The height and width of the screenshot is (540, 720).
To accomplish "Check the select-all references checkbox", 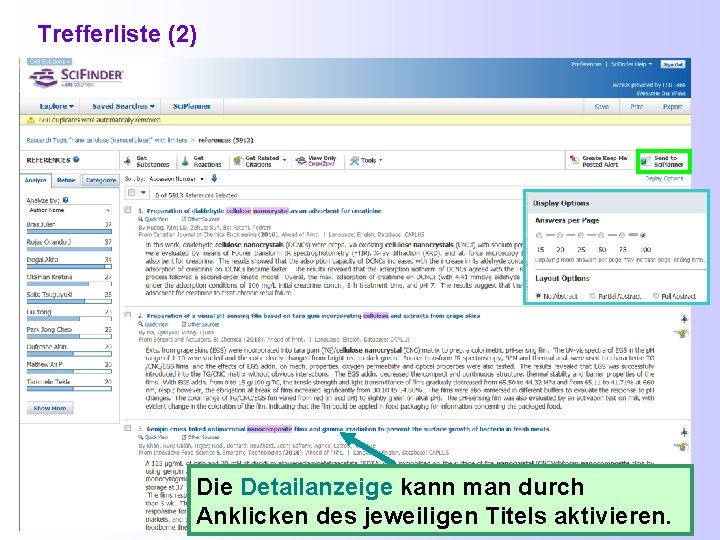I will (x=131, y=192).
